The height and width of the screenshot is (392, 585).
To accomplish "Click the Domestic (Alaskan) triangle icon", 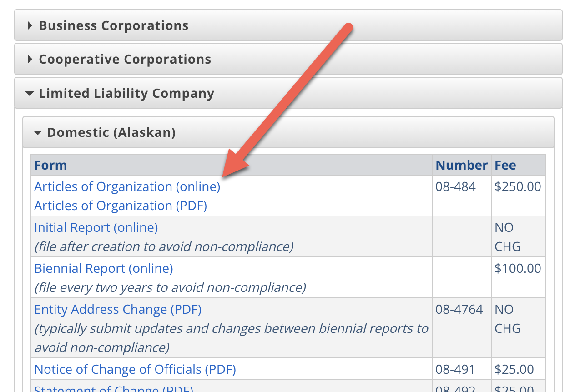I will click(x=38, y=133).
